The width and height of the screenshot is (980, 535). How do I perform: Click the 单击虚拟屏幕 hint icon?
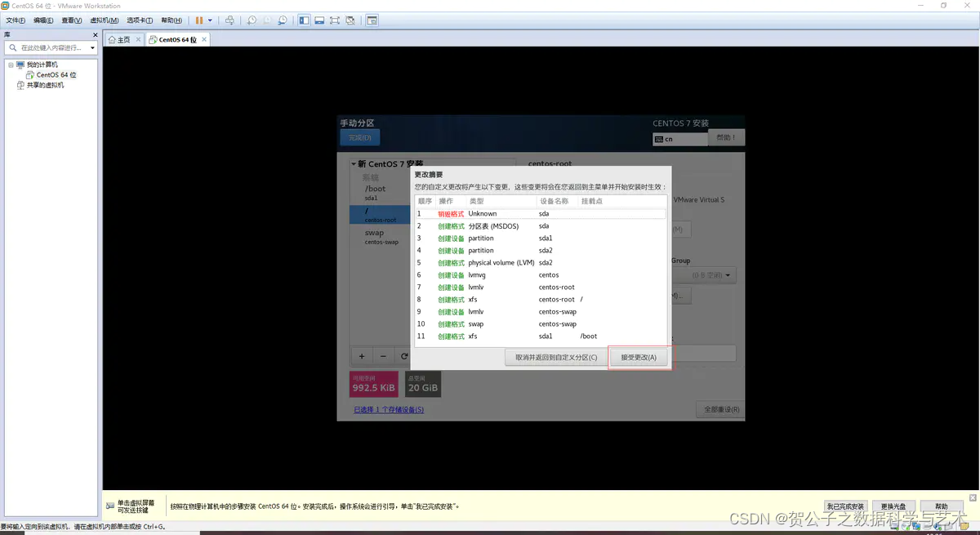[110, 506]
